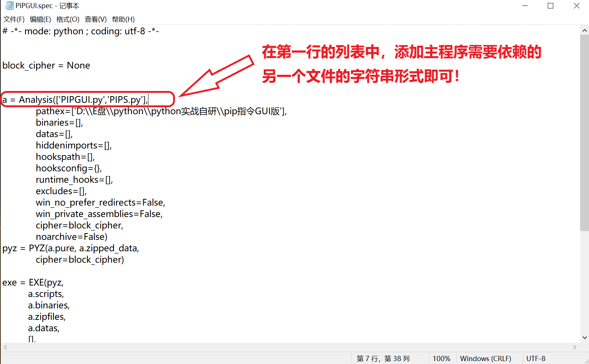
Task: Click the vertical scrollbar thumb
Action: tap(585, 133)
